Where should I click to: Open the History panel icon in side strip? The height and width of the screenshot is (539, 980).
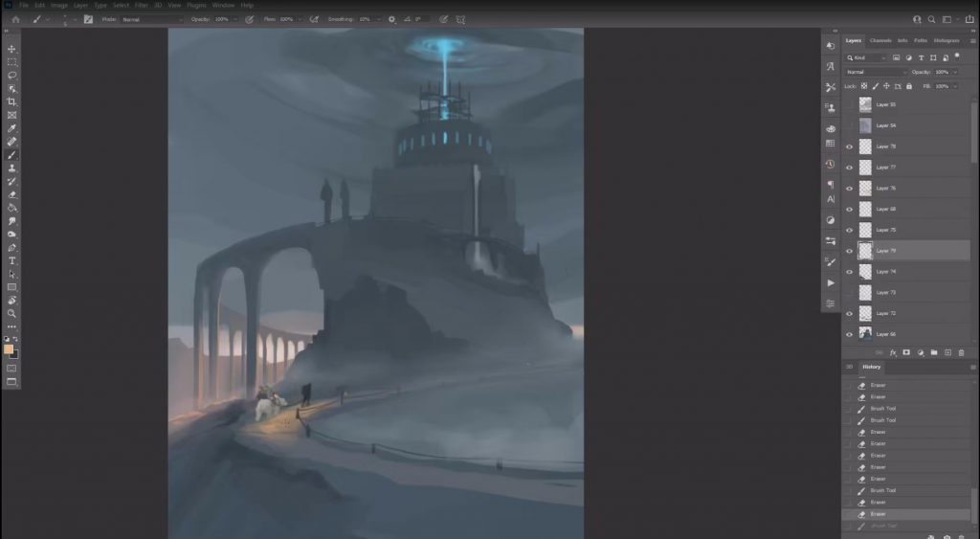(x=830, y=164)
